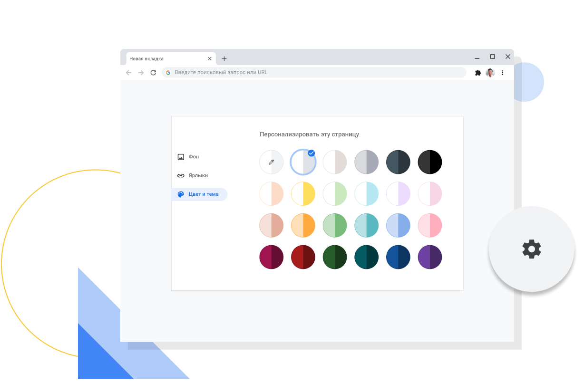The height and width of the screenshot is (392, 584).
Task: Select the Цвет и тема item
Action: point(203,194)
